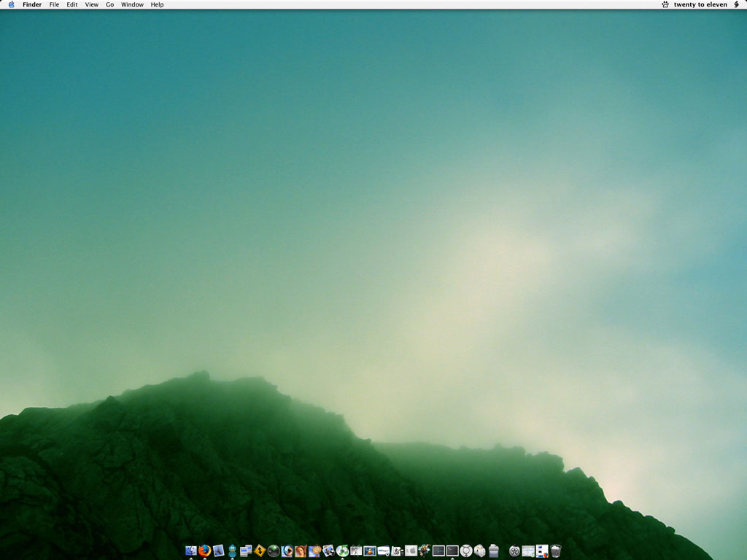Open the Window menu
This screenshot has width=747, height=560.
coord(132,5)
